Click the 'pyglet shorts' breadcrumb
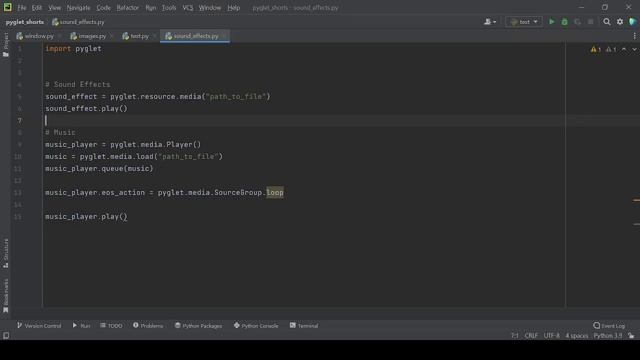The image size is (640, 360). (24, 22)
